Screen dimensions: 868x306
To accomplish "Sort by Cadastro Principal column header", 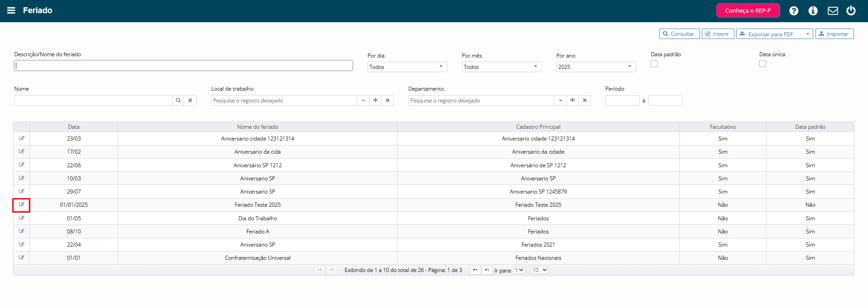I will 538,127.
